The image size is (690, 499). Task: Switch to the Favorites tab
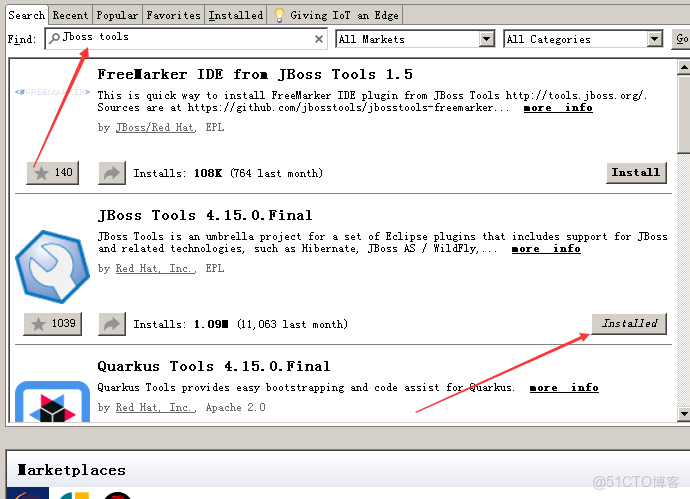point(173,15)
